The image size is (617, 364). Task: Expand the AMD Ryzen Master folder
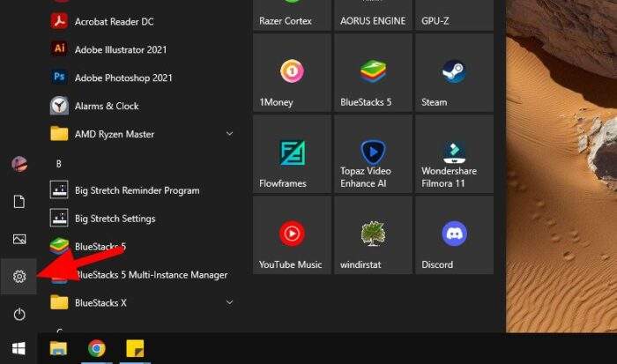(x=229, y=134)
